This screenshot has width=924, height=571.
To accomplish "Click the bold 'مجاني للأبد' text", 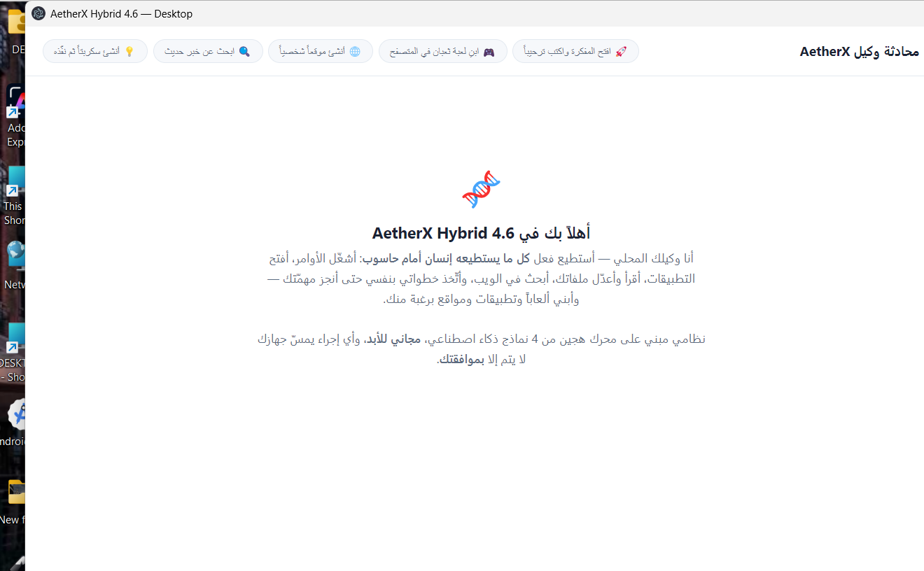I will pyautogui.click(x=392, y=339).
